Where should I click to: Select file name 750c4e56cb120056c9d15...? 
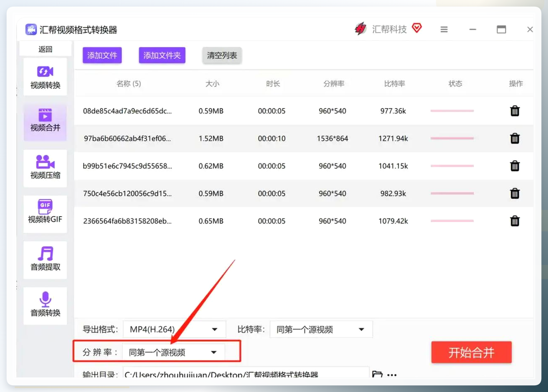[127, 193]
